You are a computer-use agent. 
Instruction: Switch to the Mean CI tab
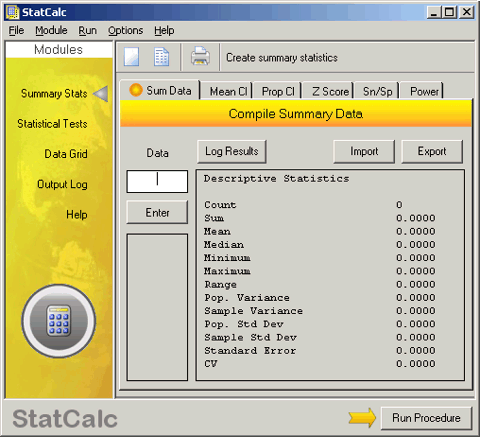pyautogui.click(x=228, y=91)
